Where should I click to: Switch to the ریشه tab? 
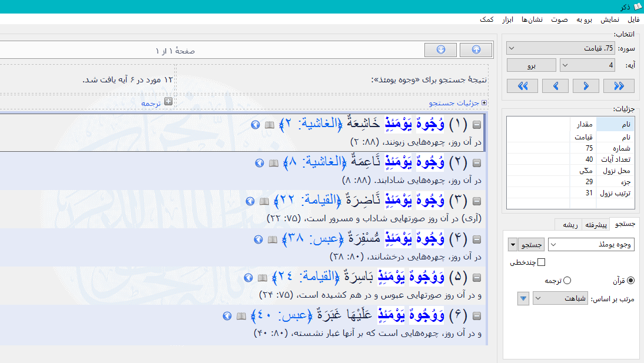point(570,225)
